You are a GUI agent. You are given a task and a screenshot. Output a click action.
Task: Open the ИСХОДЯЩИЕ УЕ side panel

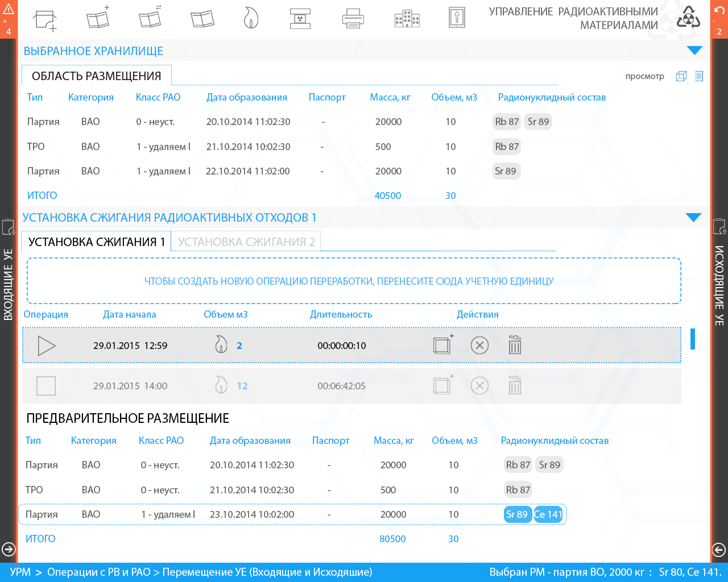pyautogui.click(x=719, y=285)
